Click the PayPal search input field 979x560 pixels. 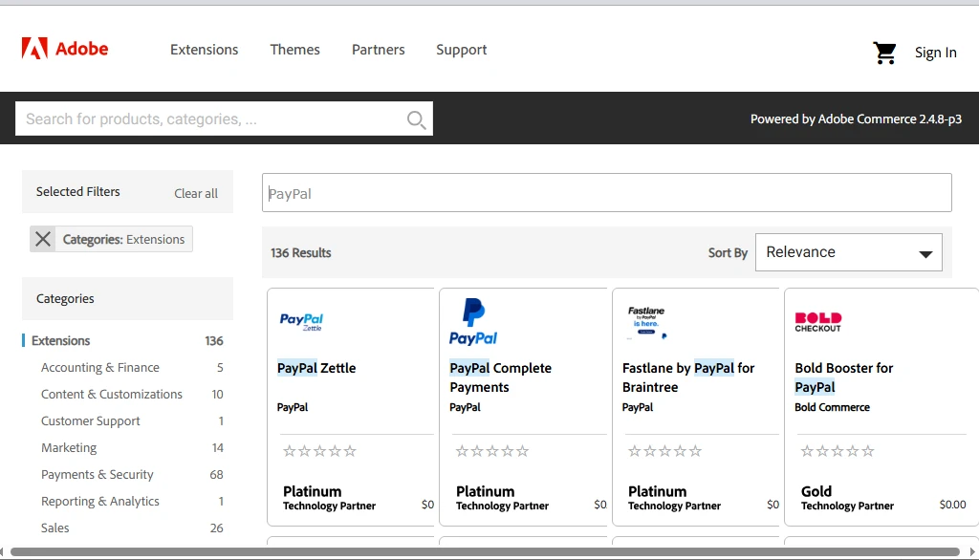click(606, 192)
